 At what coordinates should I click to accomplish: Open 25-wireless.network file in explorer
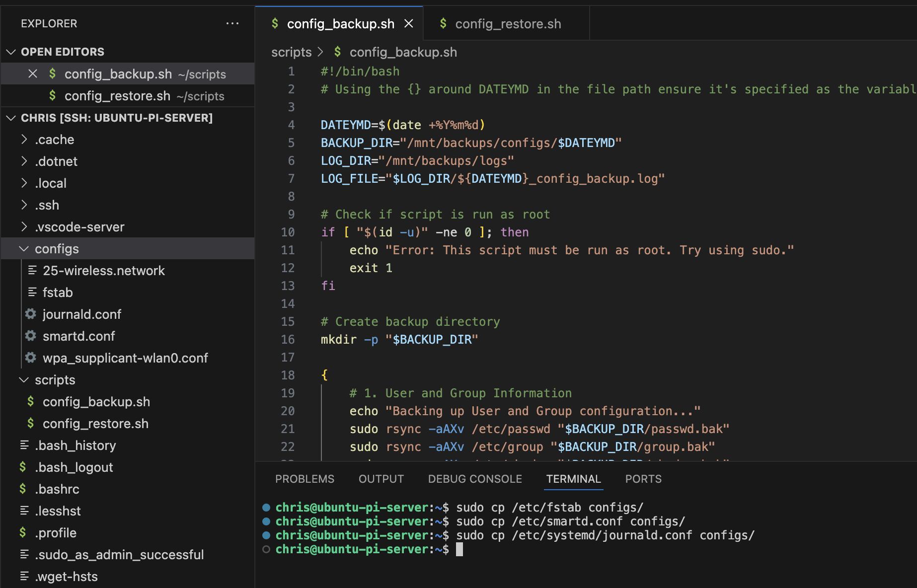click(x=103, y=271)
